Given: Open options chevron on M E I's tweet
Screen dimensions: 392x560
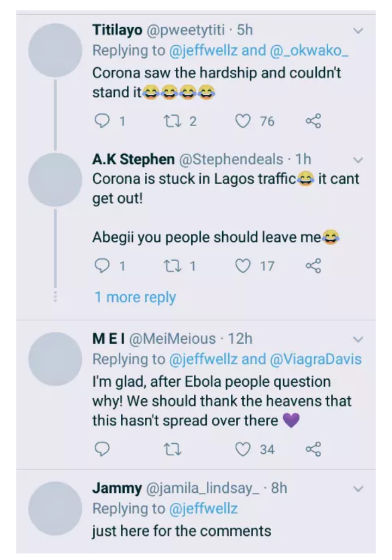Looking at the screenshot, I should tap(358, 339).
